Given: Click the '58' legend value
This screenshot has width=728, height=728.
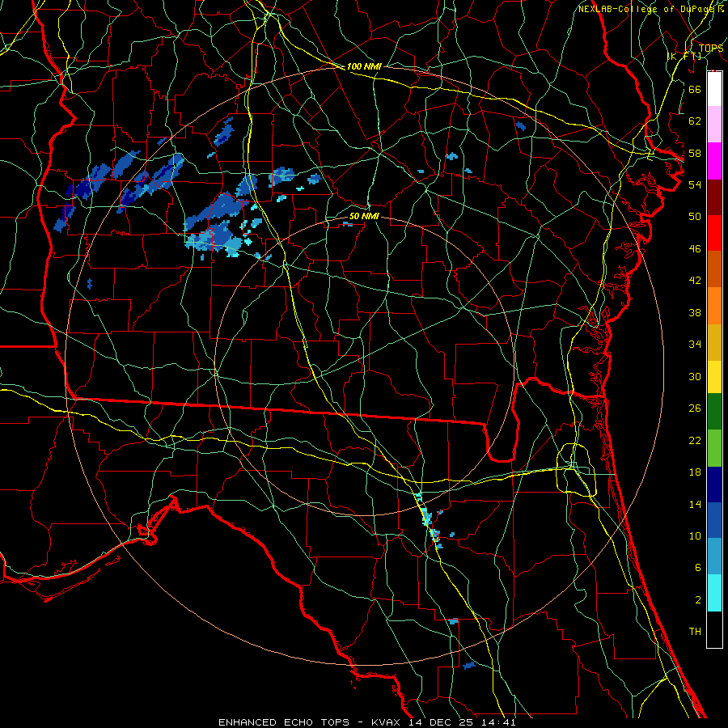Looking at the screenshot, I should 695,153.
